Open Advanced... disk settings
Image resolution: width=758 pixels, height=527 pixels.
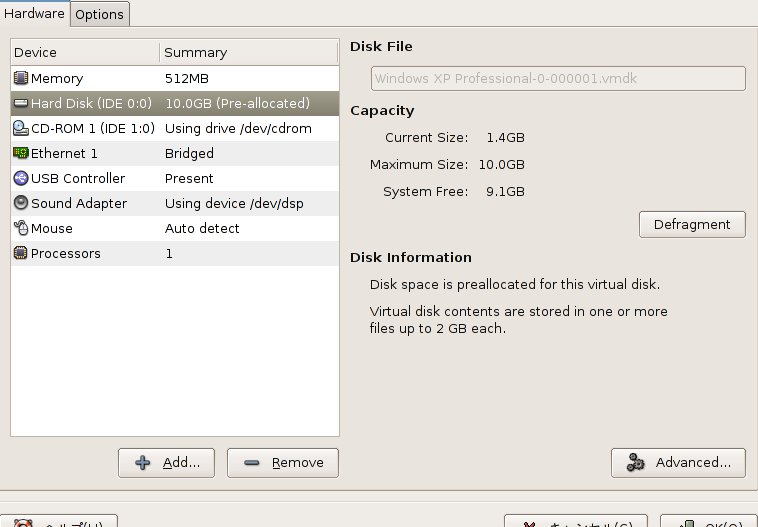678,463
